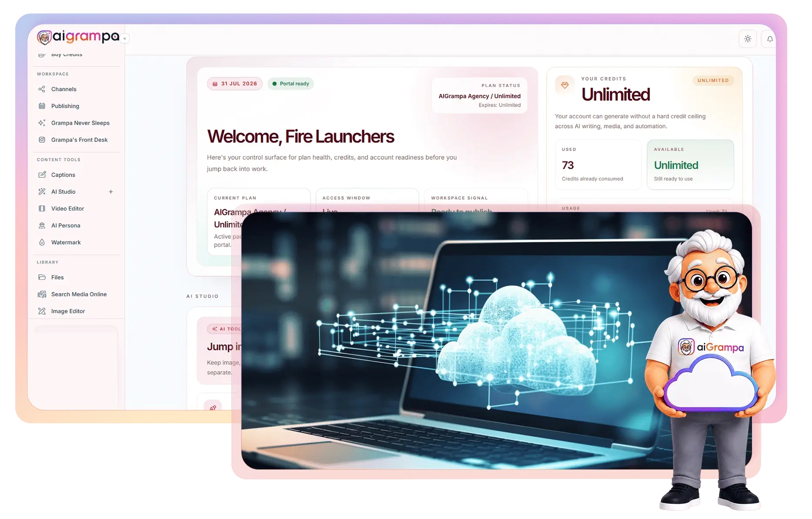Click the 31 JUL 2026 date pill
This screenshot has width=812, height=519.
tap(235, 84)
